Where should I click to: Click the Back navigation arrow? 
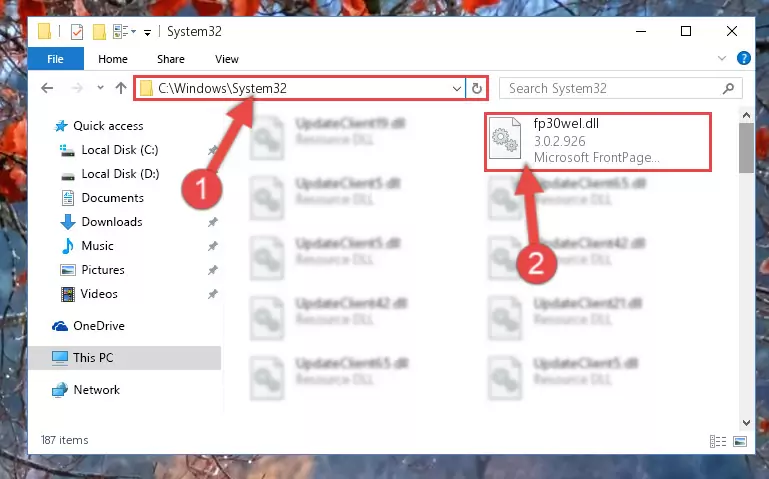[47, 88]
